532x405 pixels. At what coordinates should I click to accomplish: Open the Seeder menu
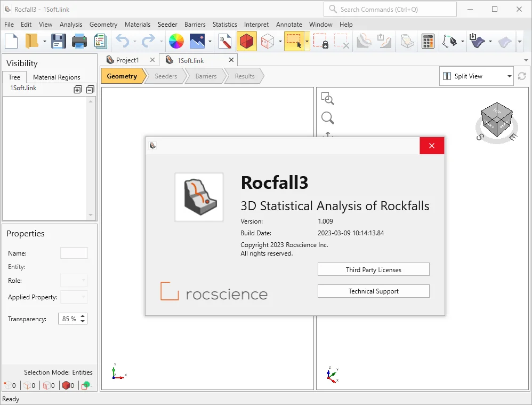[167, 25]
